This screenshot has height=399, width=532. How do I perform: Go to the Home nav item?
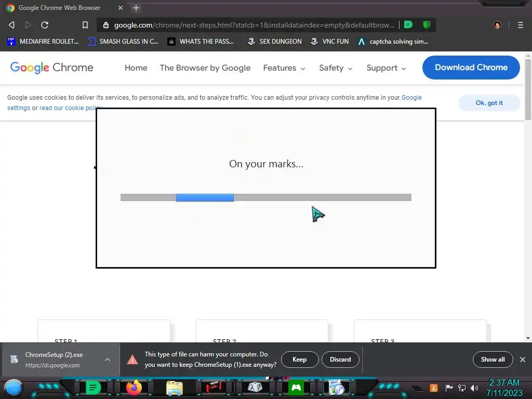pos(136,68)
